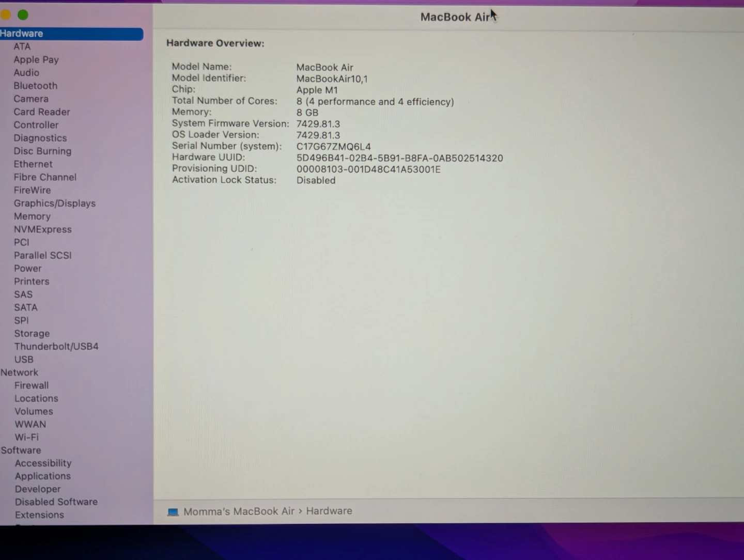Select Fibre Channel in the sidebar
This screenshot has width=744, height=560.
(x=45, y=177)
